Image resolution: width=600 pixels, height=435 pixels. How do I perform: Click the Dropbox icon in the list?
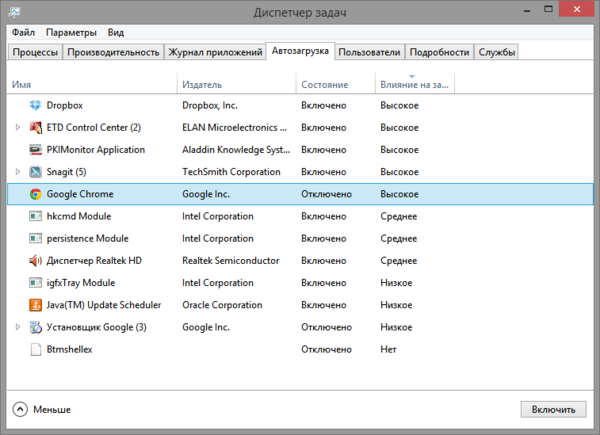[x=36, y=105]
